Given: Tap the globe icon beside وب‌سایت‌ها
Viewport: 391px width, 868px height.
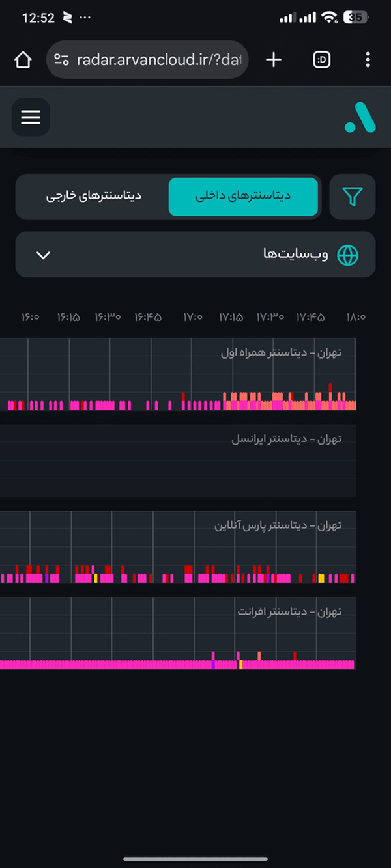Looking at the screenshot, I should (347, 255).
